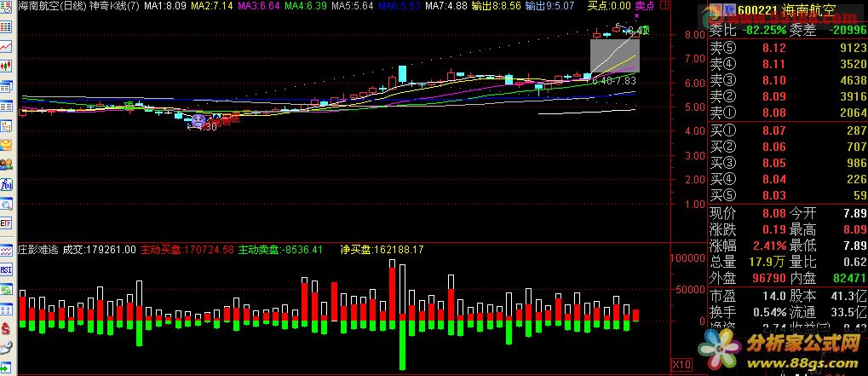Open the f(x) formula manager icon
This screenshot has height=376, width=868.
(6, 184)
